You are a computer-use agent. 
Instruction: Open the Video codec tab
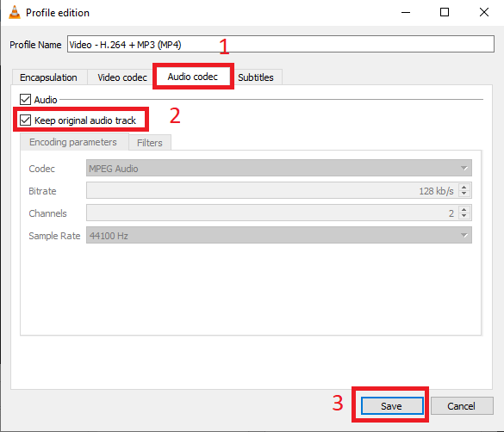(x=122, y=77)
